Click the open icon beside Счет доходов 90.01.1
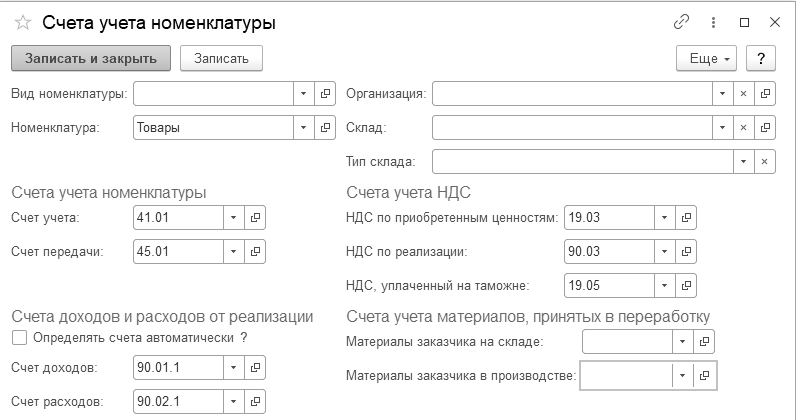This screenshot has width=796, height=420. [x=255, y=368]
